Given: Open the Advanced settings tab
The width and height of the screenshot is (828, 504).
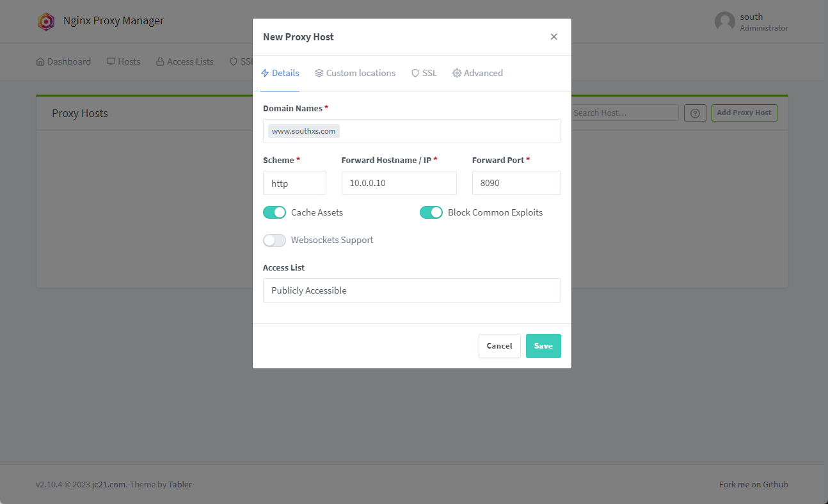Looking at the screenshot, I should coord(477,74).
